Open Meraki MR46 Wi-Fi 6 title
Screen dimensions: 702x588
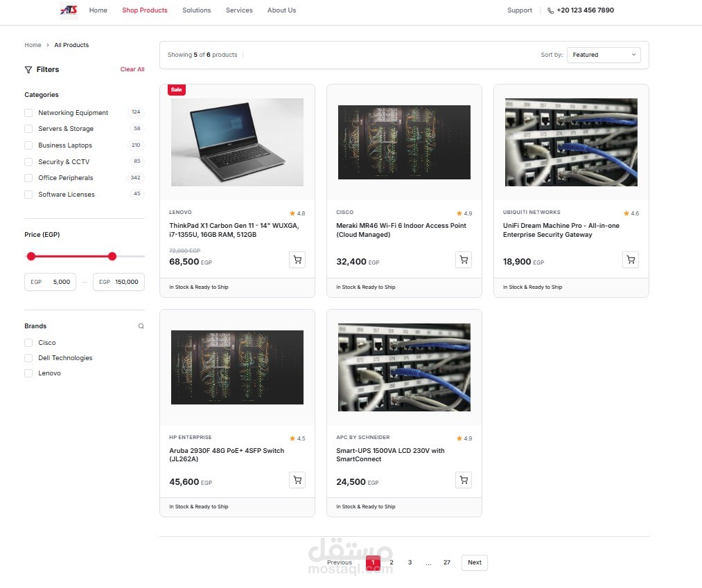(401, 230)
